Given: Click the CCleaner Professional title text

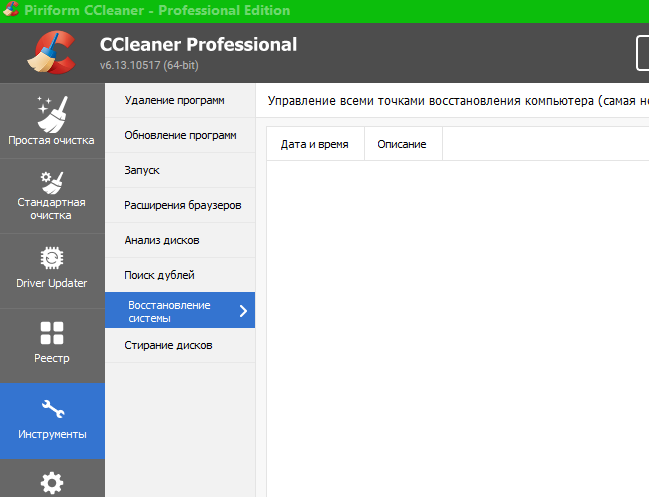Looking at the screenshot, I should coord(198,45).
